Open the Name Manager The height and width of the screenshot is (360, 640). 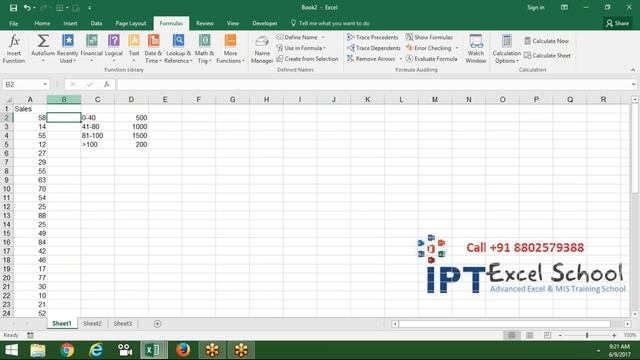(262, 49)
